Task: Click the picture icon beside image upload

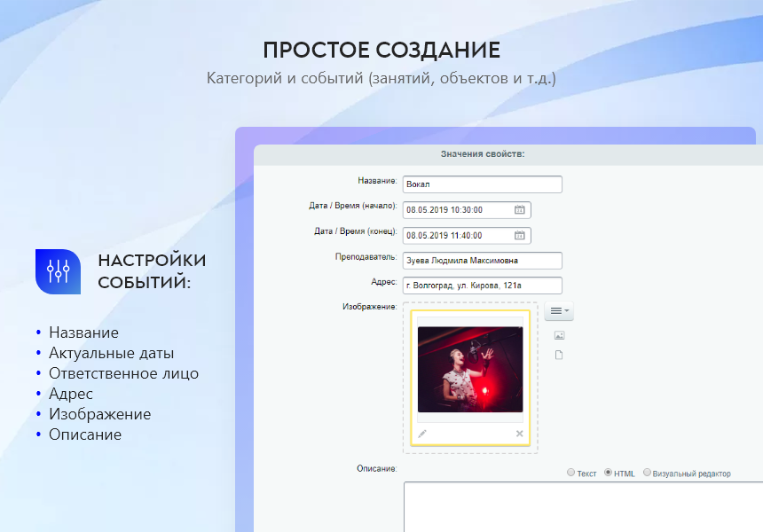Action: (559, 335)
